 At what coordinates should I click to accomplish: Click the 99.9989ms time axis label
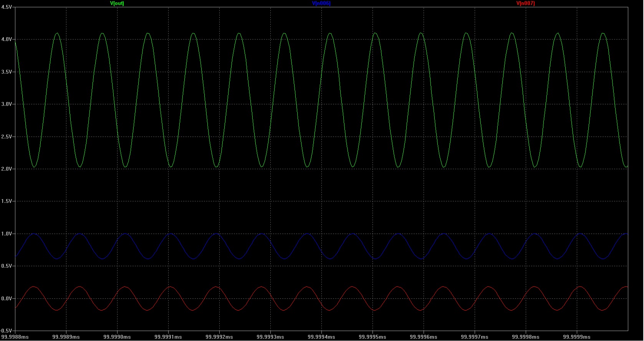pyautogui.click(x=66, y=337)
